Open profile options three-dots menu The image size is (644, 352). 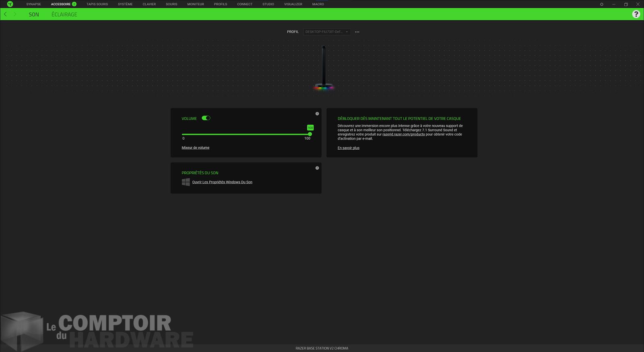357,32
